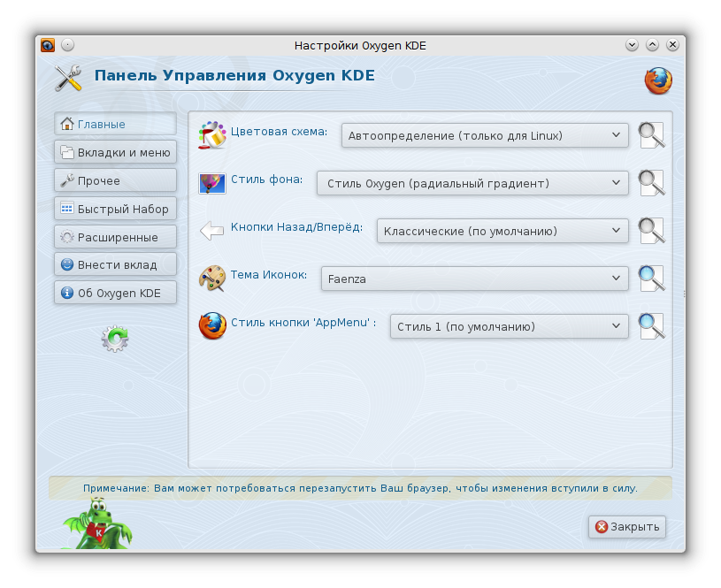The height and width of the screenshot is (588, 721).
Task: Click the KDE dragon mascot image
Action: [97, 524]
